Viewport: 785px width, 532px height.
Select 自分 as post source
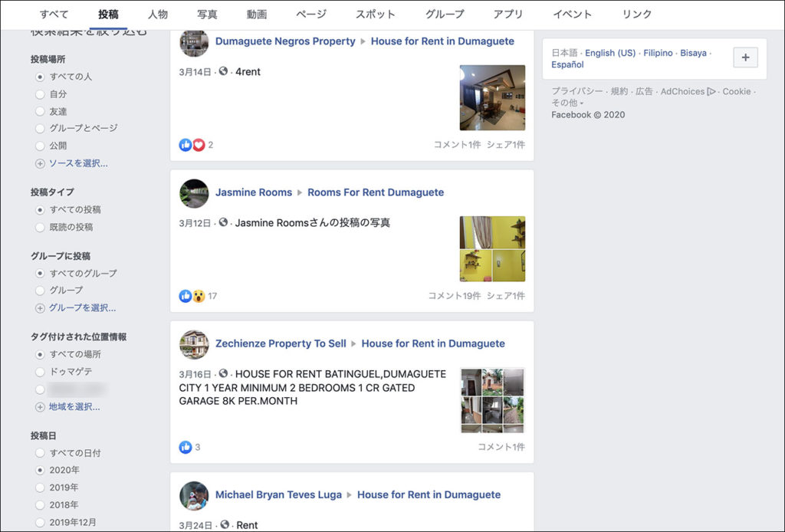[40, 94]
